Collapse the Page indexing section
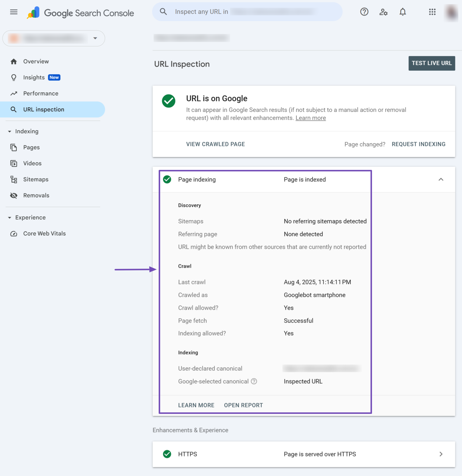Image resolution: width=462 pixels, height=476 pixels. point(441,180)
